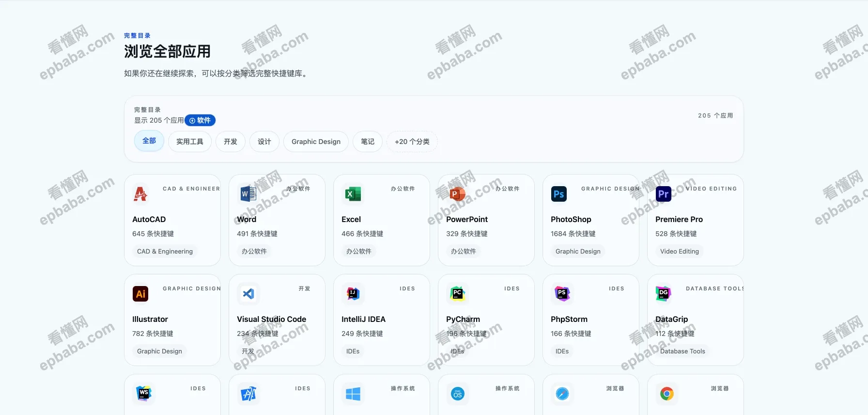Viewport: 868px width, 415px height.
Task: Open the PyCharm title link
Action: point(463,319)
